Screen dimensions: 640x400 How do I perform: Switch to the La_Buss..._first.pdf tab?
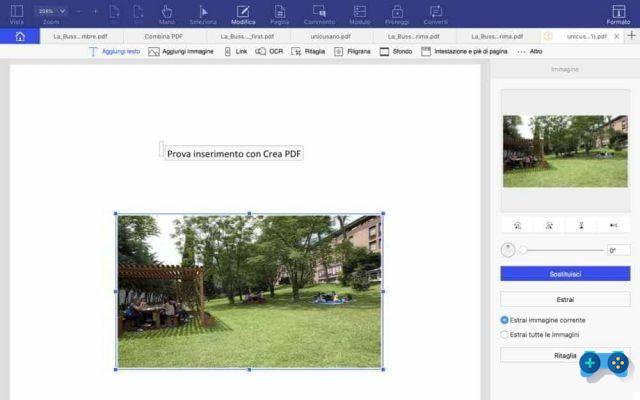pyautogui.click(x=247, y=36)
